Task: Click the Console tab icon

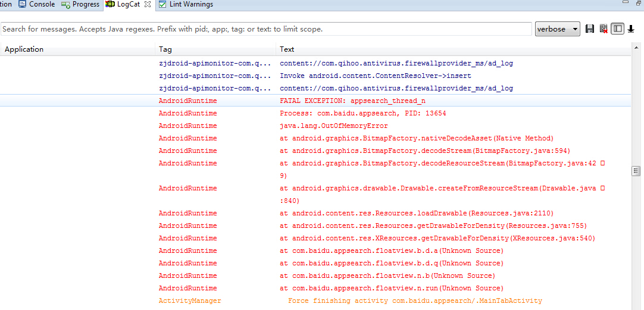Action: (x=23, y=5)
